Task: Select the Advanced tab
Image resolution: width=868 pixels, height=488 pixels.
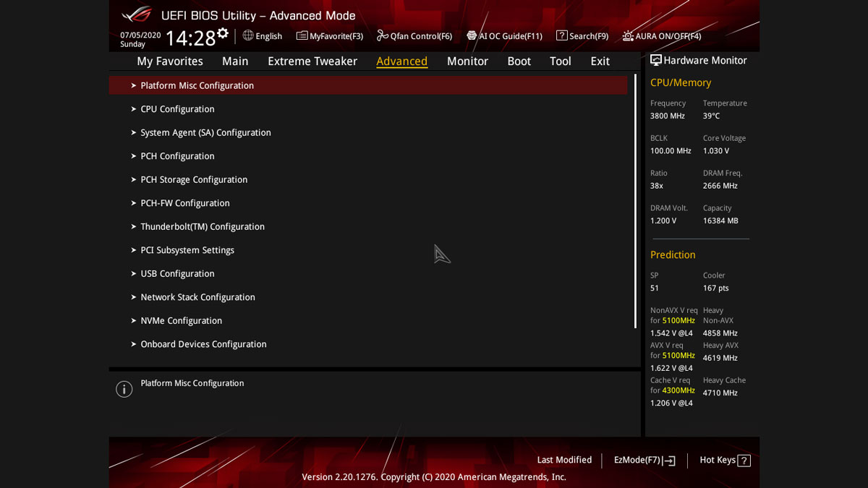Action: coord(401,61)
